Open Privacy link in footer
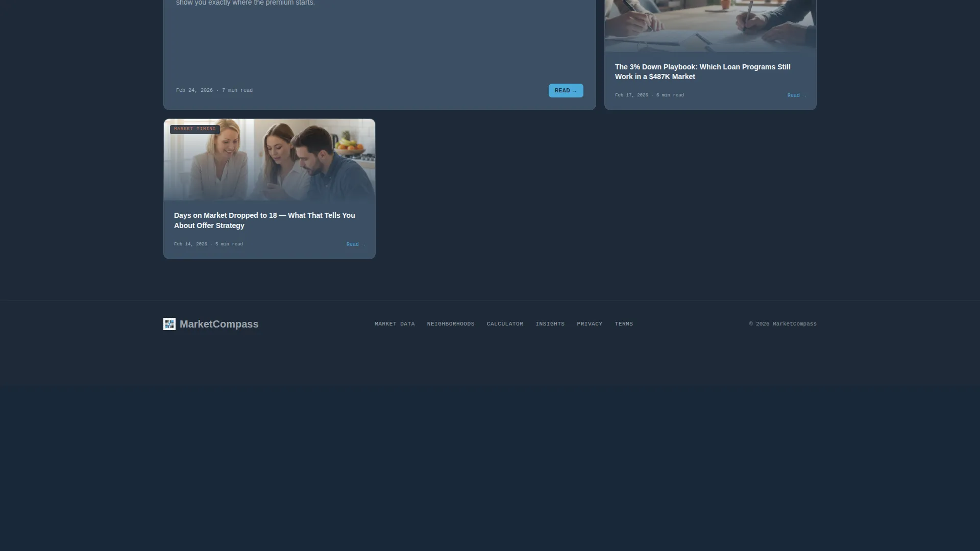 point(590,324)
